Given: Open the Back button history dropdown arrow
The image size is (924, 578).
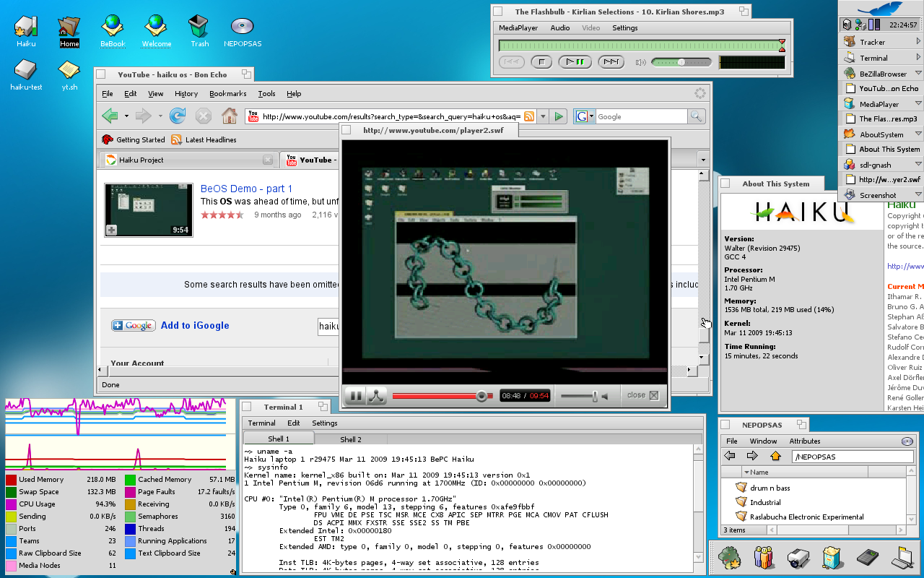Looking at the screenshot, I should pos(126,116).
